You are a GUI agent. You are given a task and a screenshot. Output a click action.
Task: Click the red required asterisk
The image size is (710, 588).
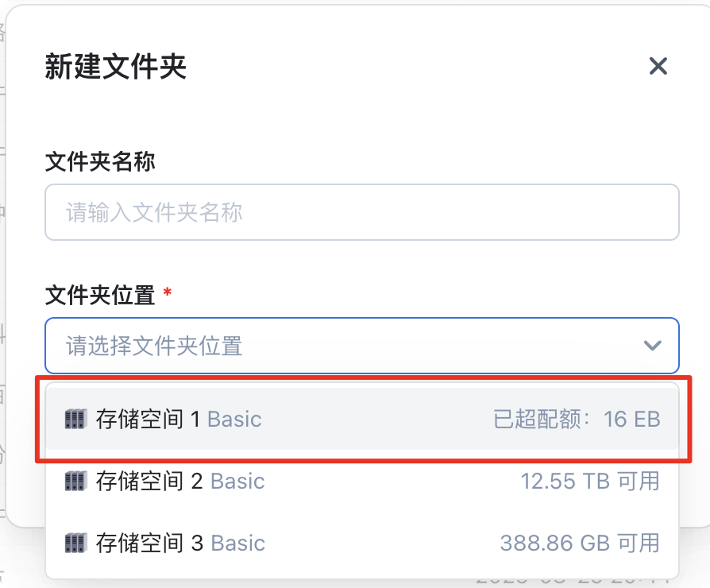pos(167,293)
